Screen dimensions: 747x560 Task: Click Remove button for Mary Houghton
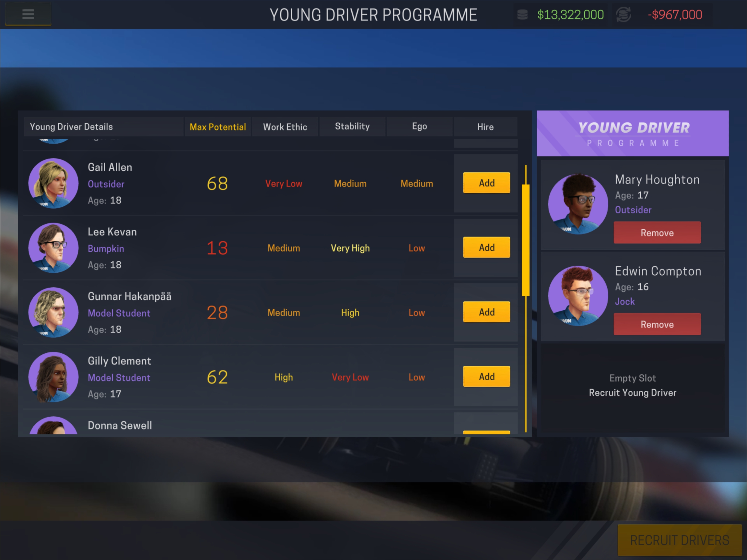[x=658, y=233]
